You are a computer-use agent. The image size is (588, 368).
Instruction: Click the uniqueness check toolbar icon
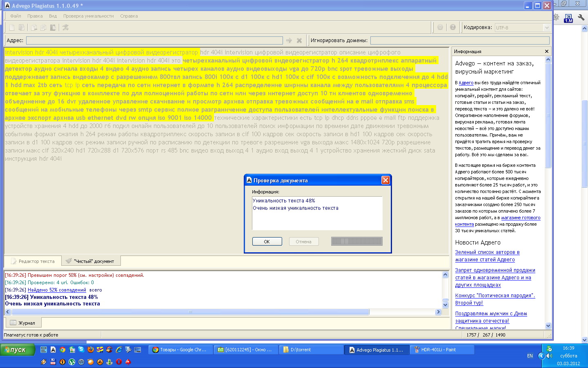coord(65,27)
